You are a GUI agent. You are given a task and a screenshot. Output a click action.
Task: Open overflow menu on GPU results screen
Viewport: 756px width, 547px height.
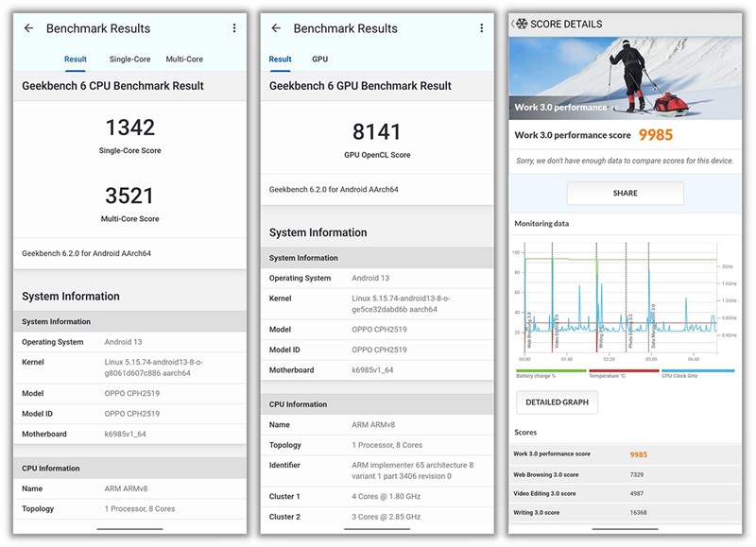point(482,28)
